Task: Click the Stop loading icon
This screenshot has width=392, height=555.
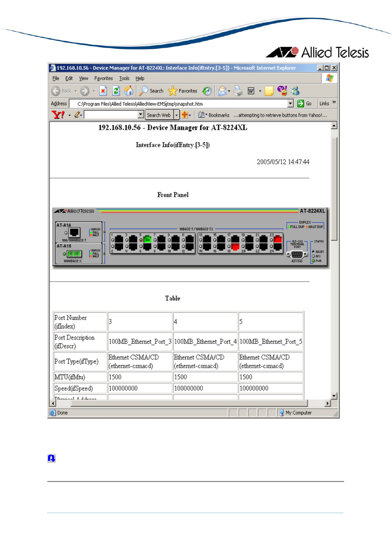Action: click(x=103, y=91)
